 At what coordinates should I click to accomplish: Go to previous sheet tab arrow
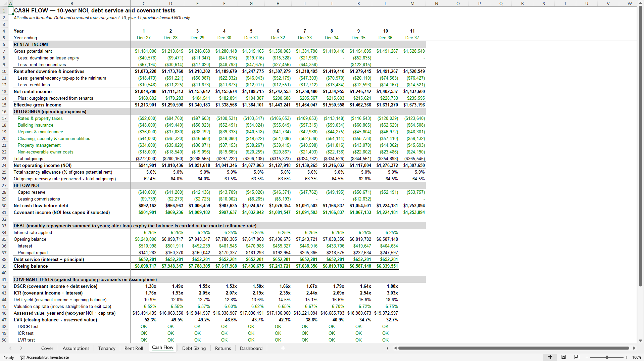point(10,348)
